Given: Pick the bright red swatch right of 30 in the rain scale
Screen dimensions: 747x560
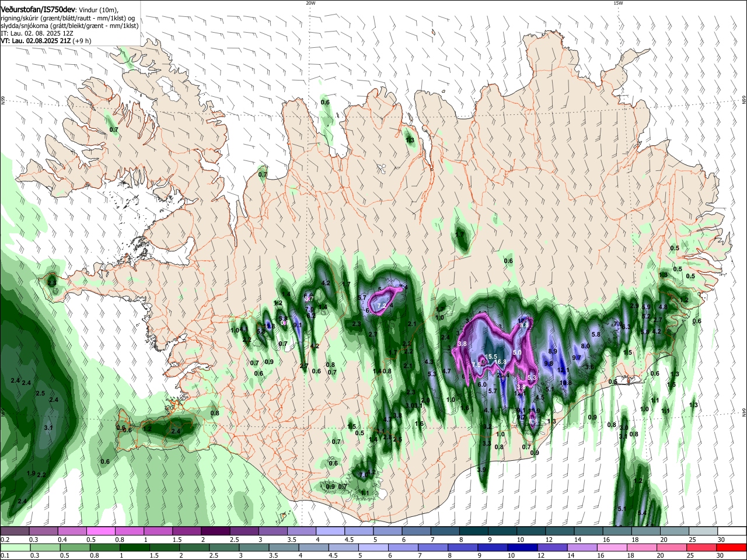Looking at the screenshot, I should (x=732, y=548).
